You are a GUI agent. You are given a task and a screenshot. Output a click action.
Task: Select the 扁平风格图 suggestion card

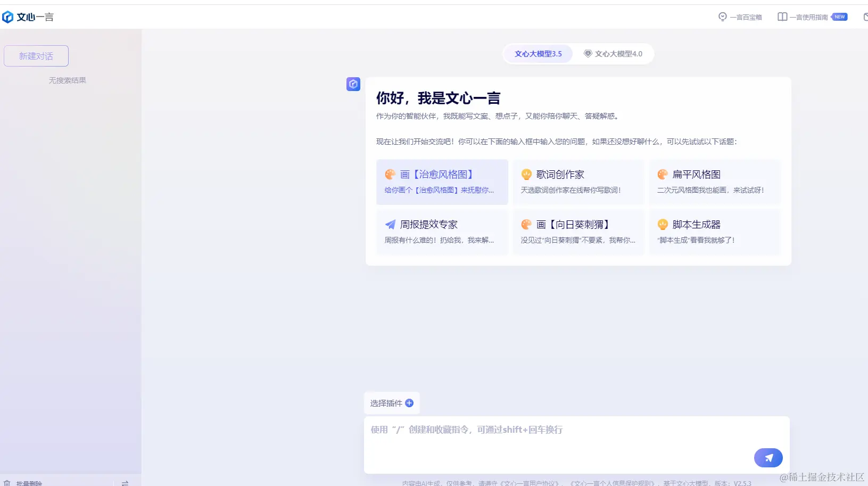(x=715, y=182)
